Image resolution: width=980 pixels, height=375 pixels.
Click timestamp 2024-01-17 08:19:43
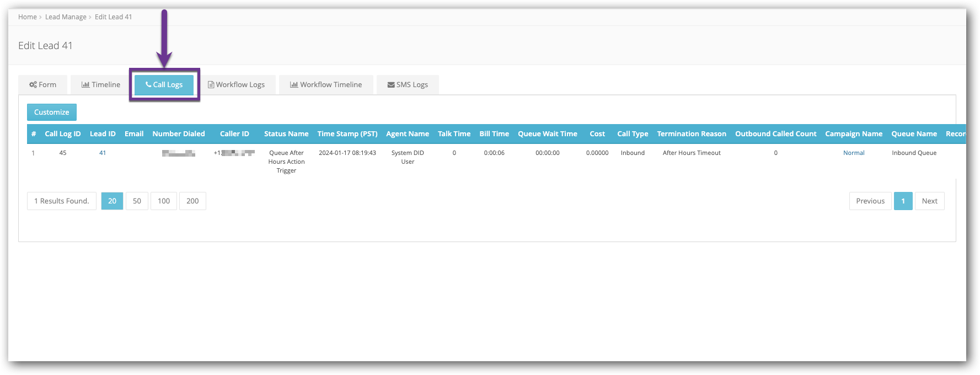click(x=347, y=153)
